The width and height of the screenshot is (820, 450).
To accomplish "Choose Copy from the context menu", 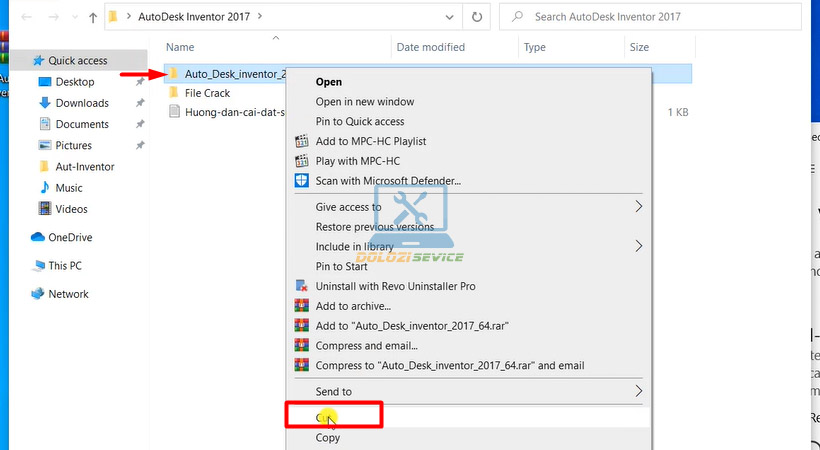I will pyautogui.click(x=327, y=437).
